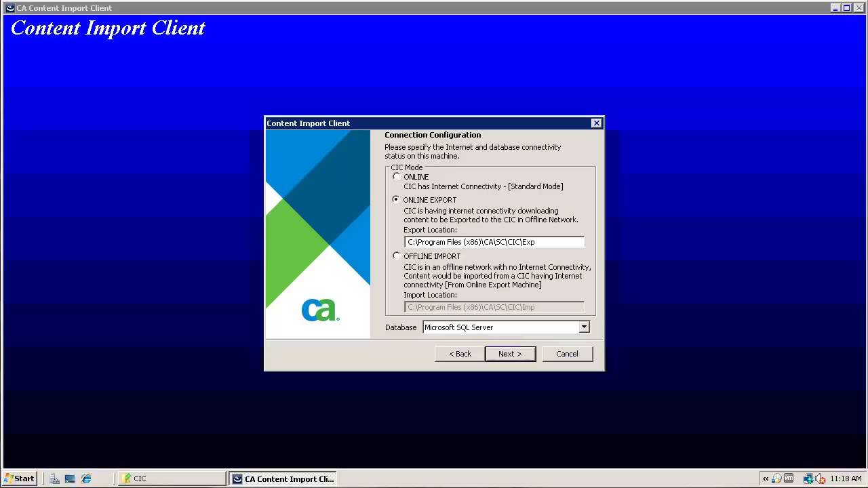
Task: Choose the OFFLINE IMPORT radio button
Action: (x=397, y=256)
